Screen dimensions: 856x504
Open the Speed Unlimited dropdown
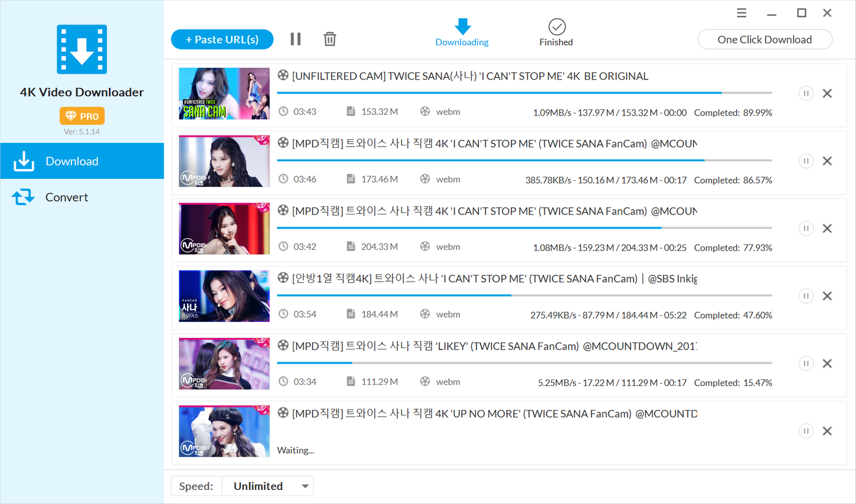[x=267, y=486]
